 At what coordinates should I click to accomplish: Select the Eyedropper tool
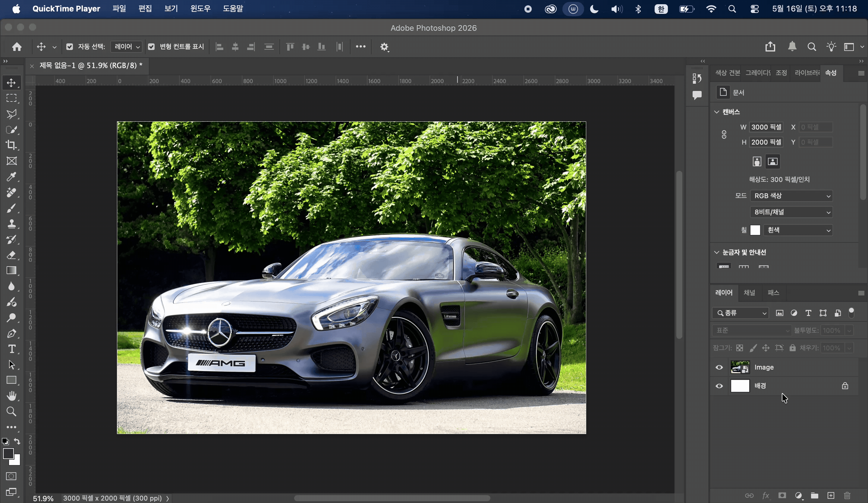point(11,177)
